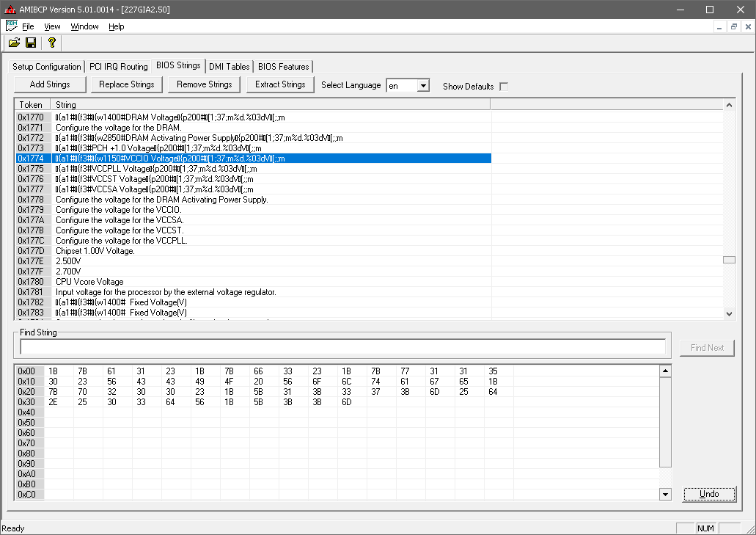Click into the Find String input field
756x535 pixels.
coord(343,347)
